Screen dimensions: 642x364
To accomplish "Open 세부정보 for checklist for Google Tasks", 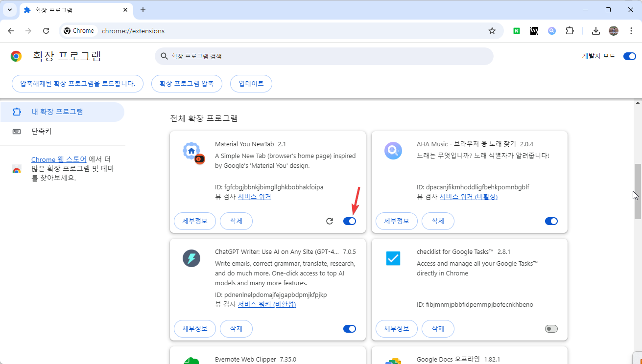I will (397, 329).
